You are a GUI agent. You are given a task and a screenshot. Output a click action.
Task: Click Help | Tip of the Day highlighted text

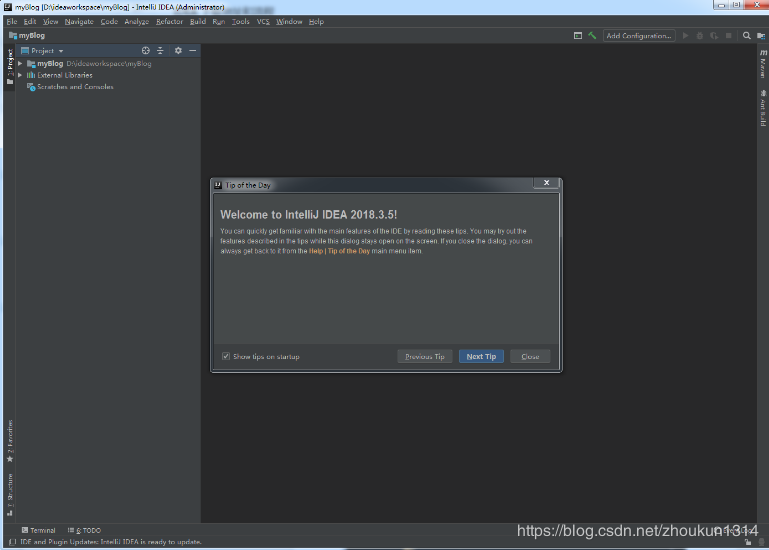(x=339, y=251)
